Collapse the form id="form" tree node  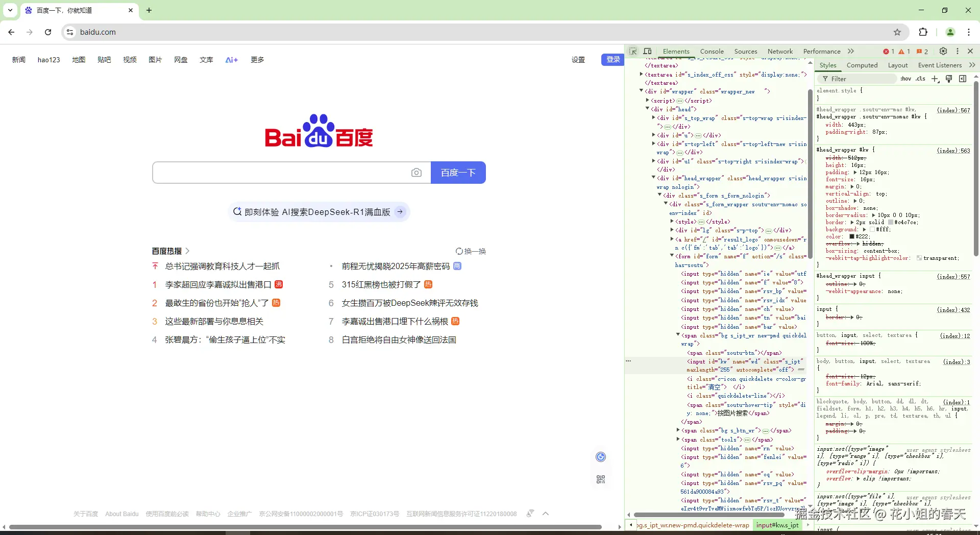[x=672, y=255]
